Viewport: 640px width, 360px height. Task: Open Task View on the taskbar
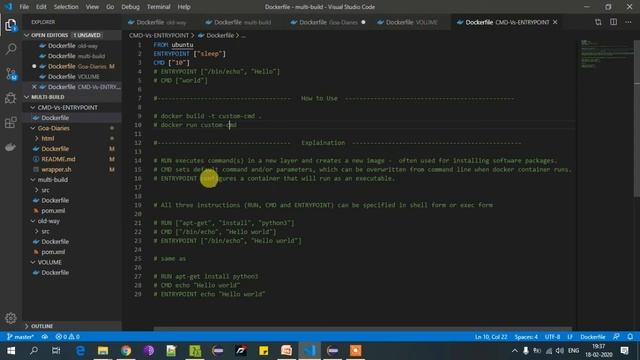point(56,351)
